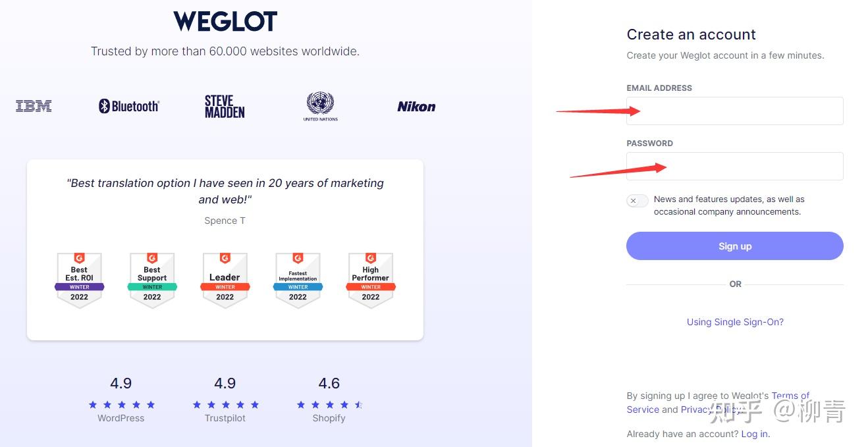The image size is (868, 447).
Task: Click Log in for existing accounts
Action: 754,434
